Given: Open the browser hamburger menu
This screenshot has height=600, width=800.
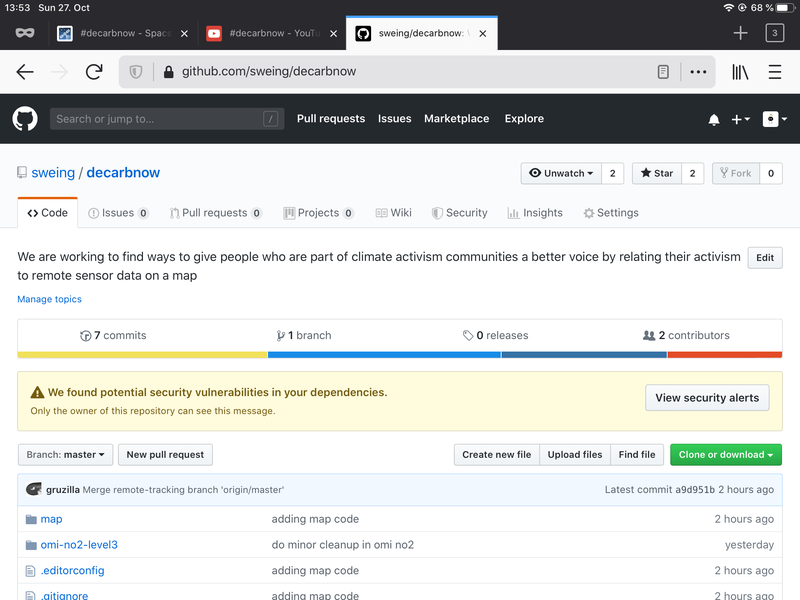Looking at the screenshot, I should pos(775,72).
